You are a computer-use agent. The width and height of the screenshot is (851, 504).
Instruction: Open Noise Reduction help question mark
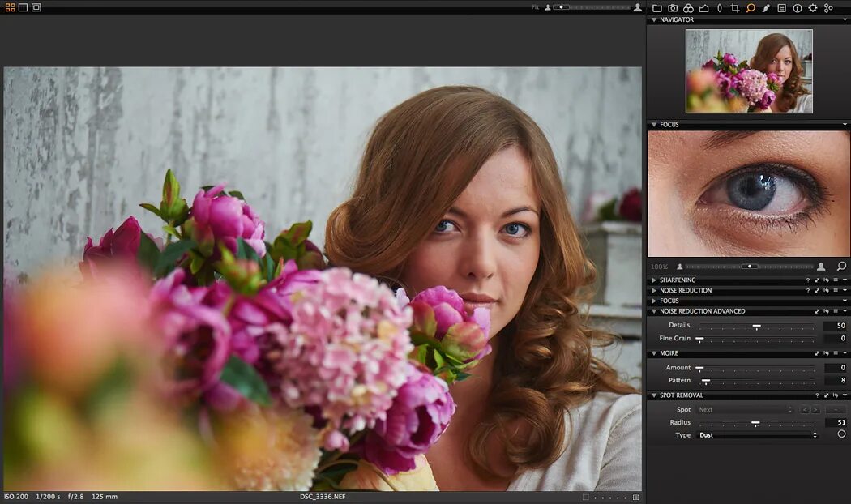coord(807,291)
